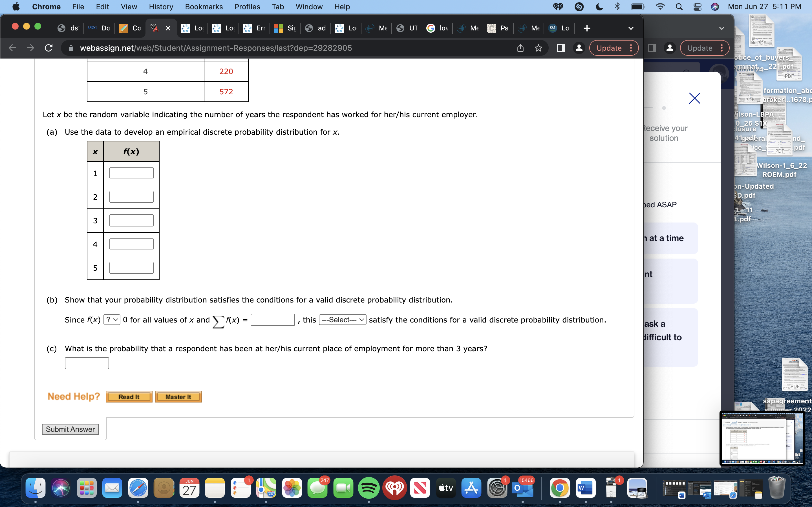The width and height of the screenshot is (812, 507).
Task: Open the Messages app from the dock
Action: tap(317, 488)
